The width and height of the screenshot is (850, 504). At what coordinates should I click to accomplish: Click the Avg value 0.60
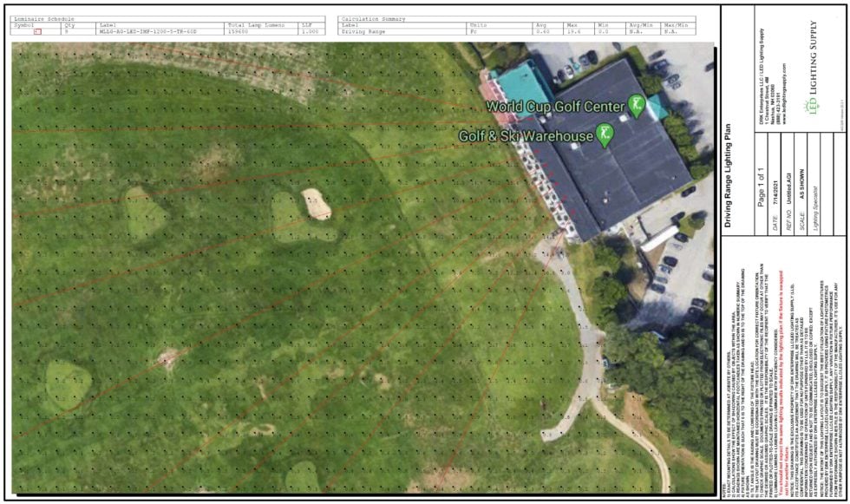coord(543,32)
